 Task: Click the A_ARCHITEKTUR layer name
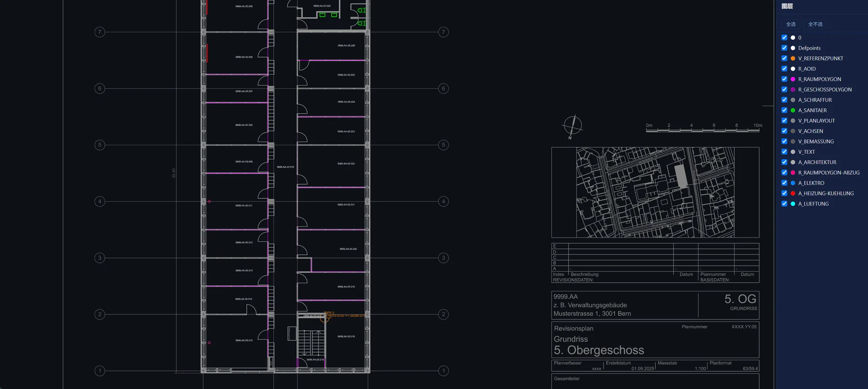(x=817, y=162)
